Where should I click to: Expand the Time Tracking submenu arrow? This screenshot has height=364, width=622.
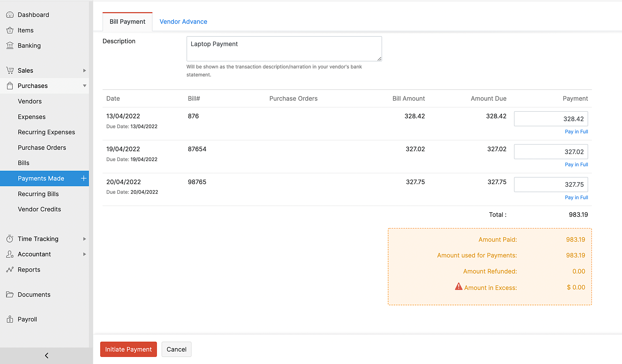(84, 239)
